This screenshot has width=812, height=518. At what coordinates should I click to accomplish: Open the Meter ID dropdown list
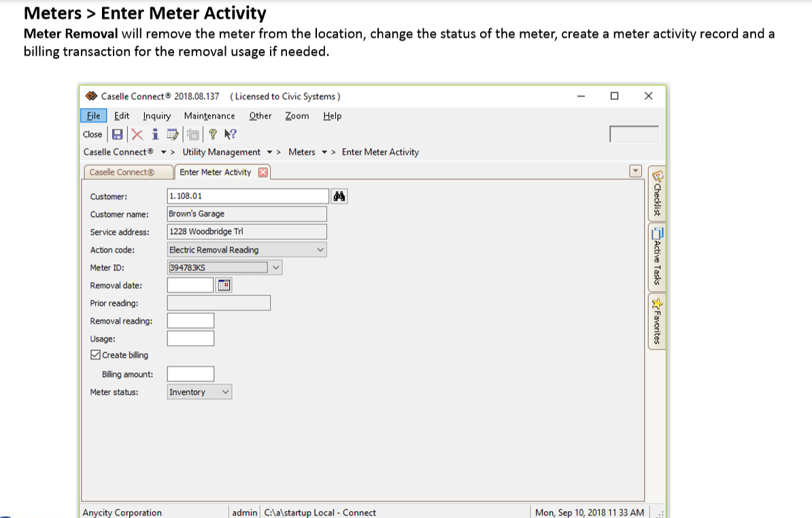(x=275, y=268)
